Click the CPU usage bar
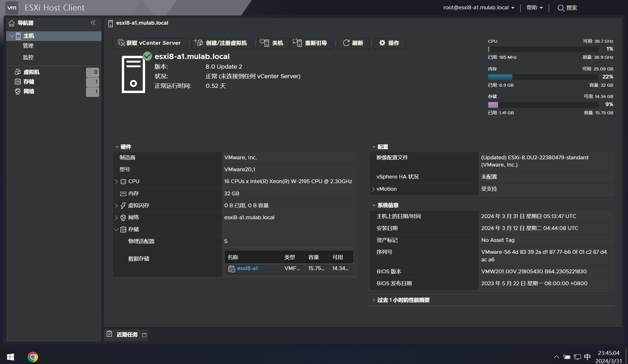This screenshot has width=628, height=364. coord(543,49)
